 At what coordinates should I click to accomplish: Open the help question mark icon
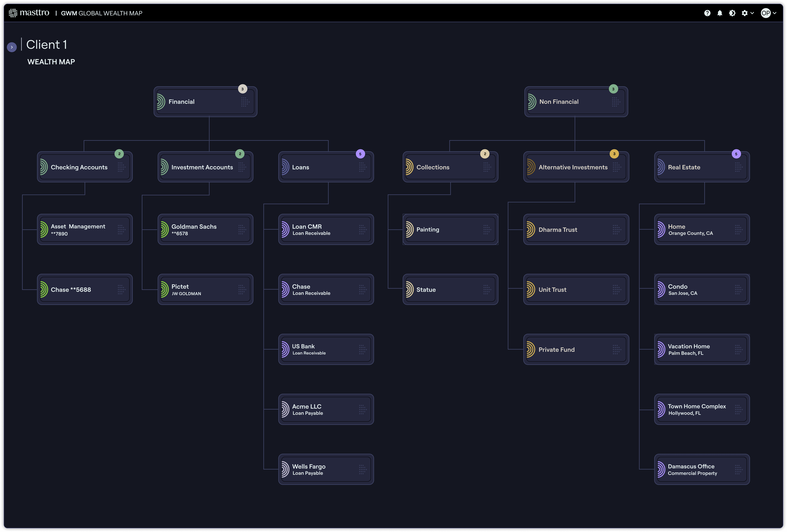pos(707,13)
